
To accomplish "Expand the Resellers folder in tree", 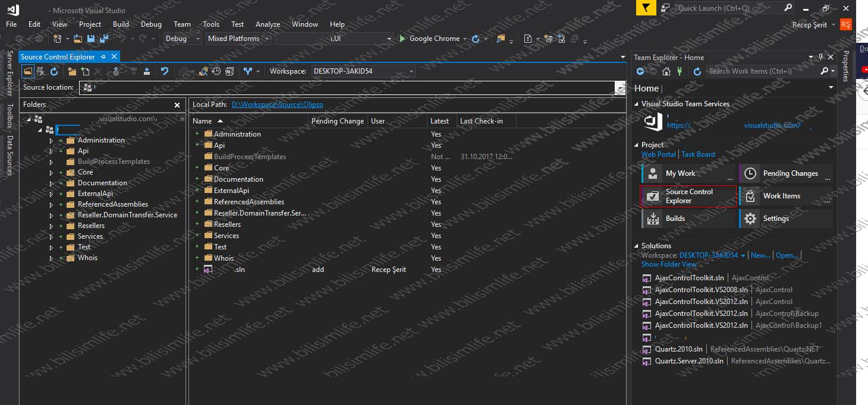I will 52,226.
